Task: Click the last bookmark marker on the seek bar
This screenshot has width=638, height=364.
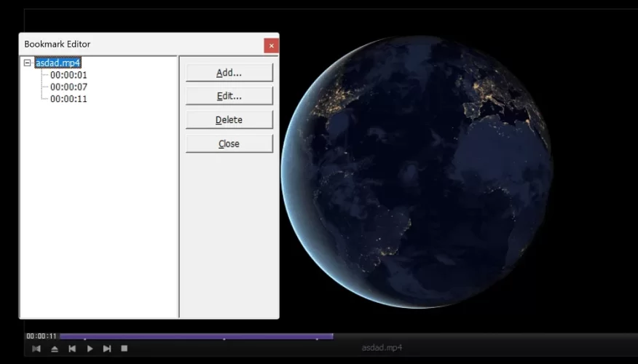Action: [x=317, y=338]
